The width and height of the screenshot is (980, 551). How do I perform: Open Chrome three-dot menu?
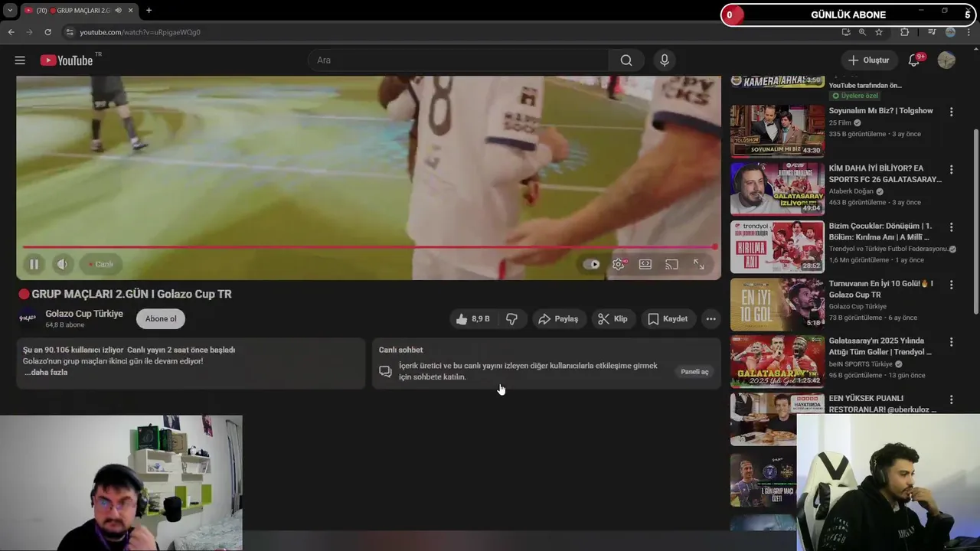coord(969,32)
